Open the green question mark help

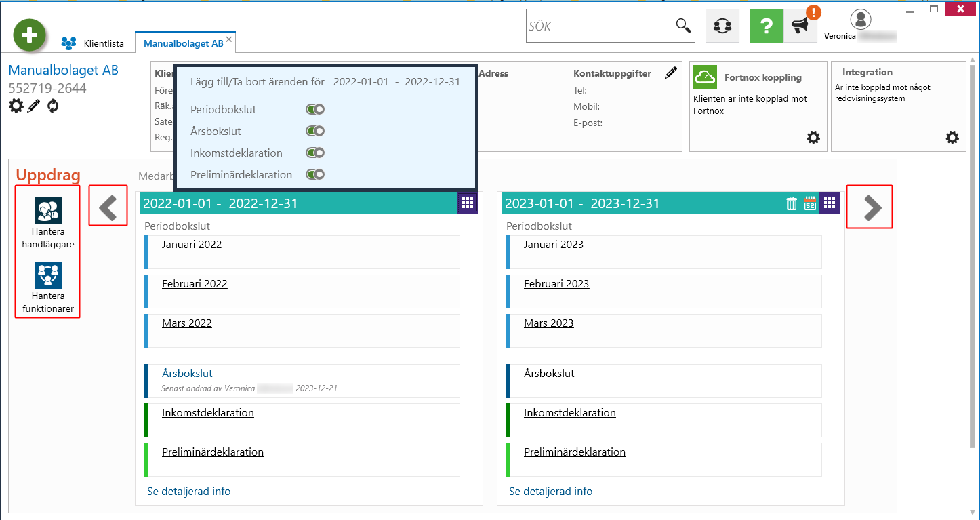click(x=767, y=26)
